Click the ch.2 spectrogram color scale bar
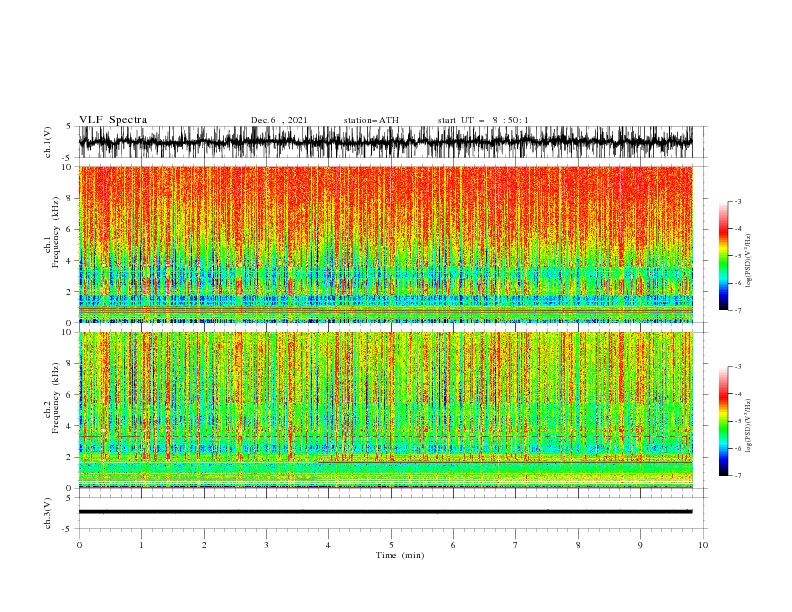 coord(723,421)
